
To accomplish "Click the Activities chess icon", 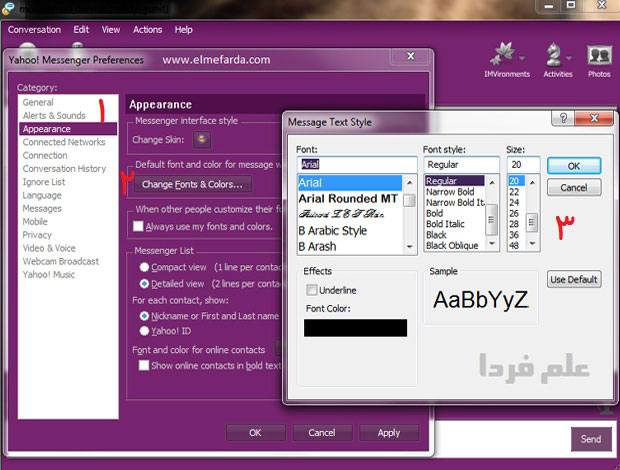I will 557,56.
